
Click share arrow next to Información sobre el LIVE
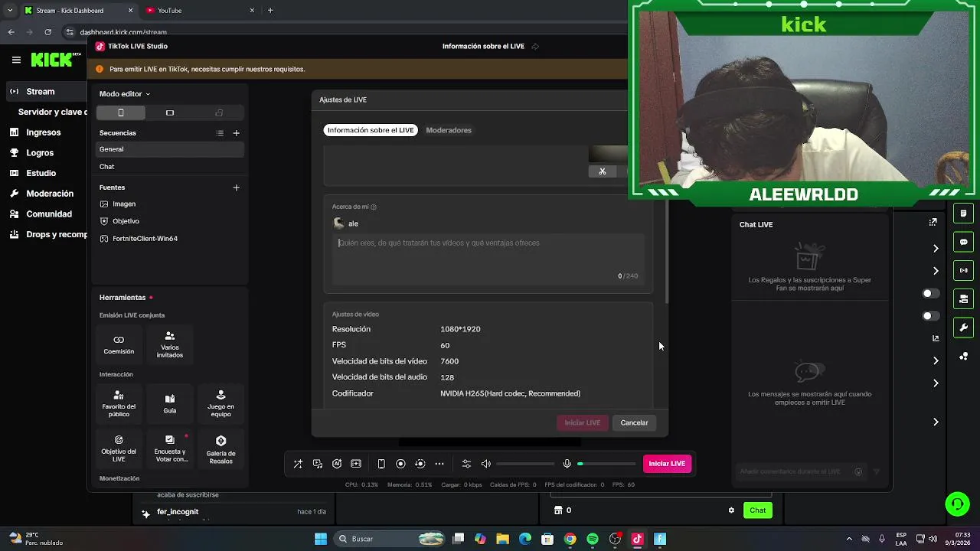[535, 47]
